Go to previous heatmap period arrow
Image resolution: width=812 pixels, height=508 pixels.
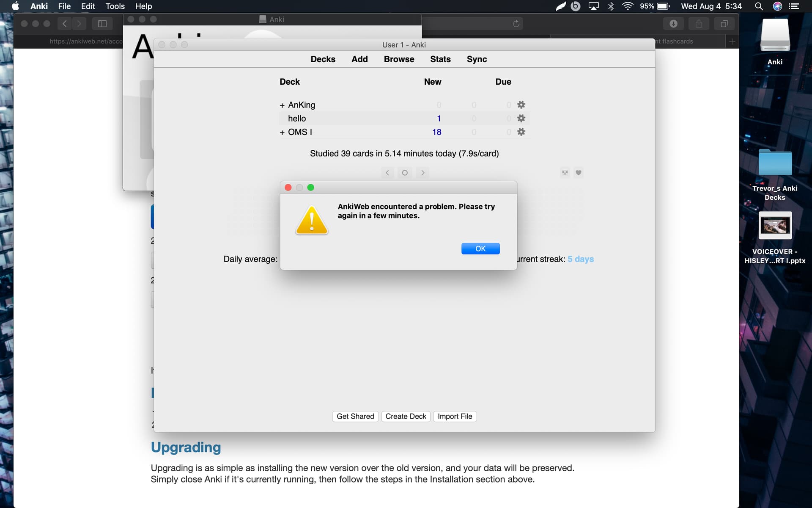click(x=387, y=173)
